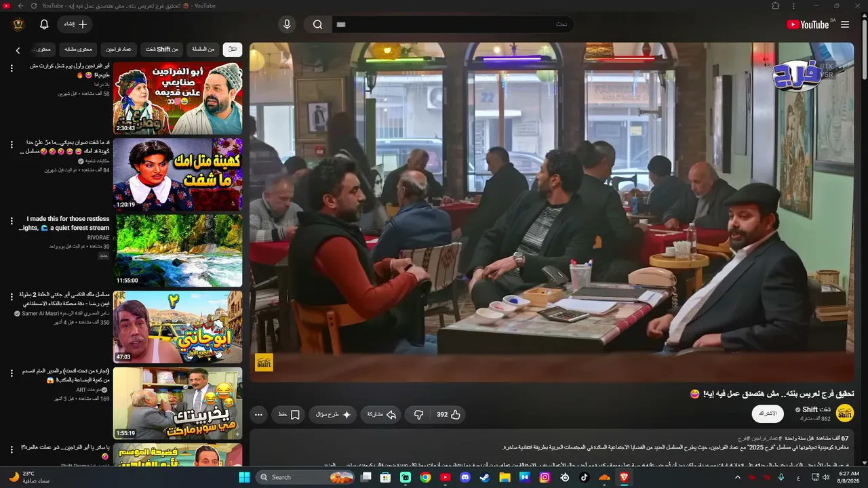Open Task View on the taskbar
Image resolution: width=868 pixels, height=488 pixels.
(x=366, y=477)
